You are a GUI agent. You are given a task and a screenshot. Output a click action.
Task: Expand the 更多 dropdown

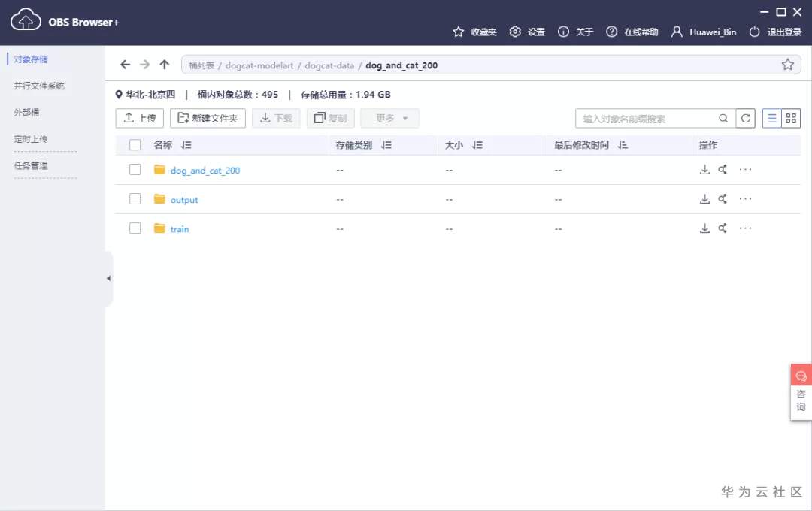390,119
